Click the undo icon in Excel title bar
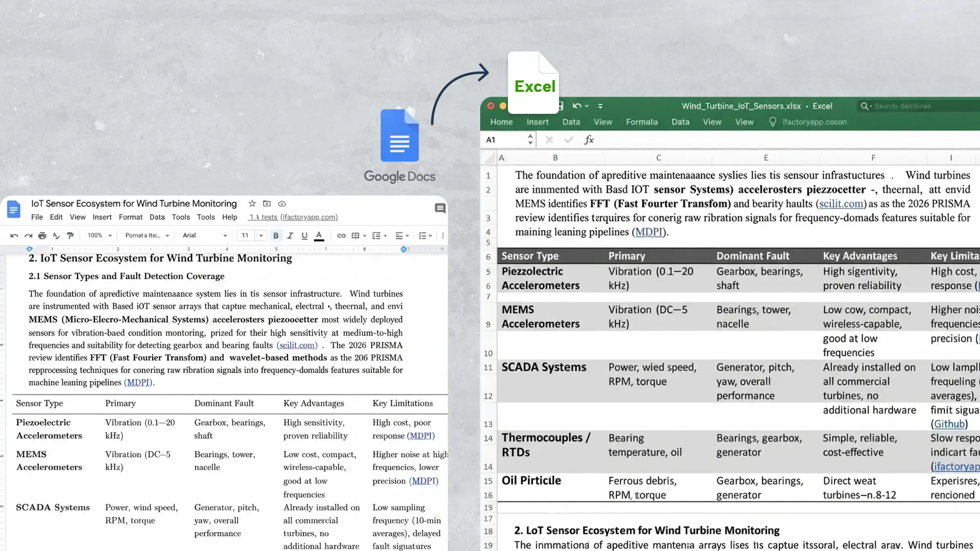This screenshot has width=980, height=551. pos(577,106)
